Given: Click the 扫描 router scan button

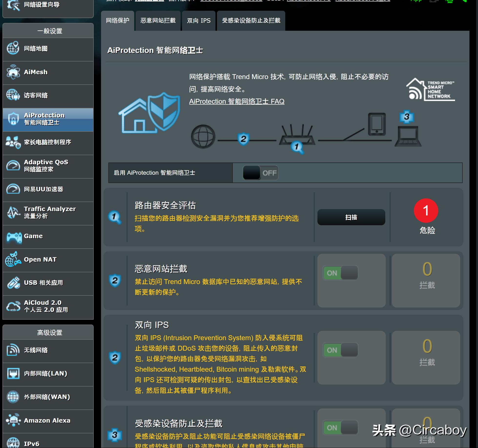Looking at the screenshot, I should coord(351,217).
